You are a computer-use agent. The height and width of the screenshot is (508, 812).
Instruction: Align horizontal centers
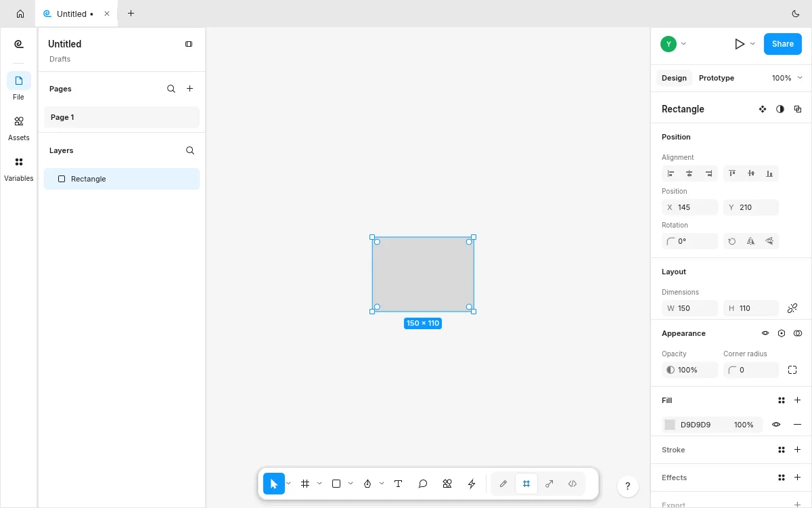click(690, 173)
